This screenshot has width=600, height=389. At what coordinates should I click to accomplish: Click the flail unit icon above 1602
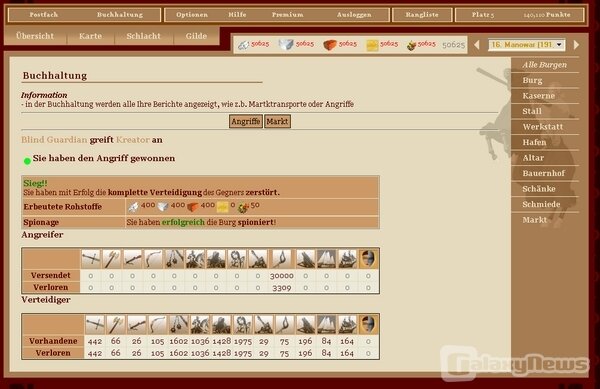[x=179, y=325]
